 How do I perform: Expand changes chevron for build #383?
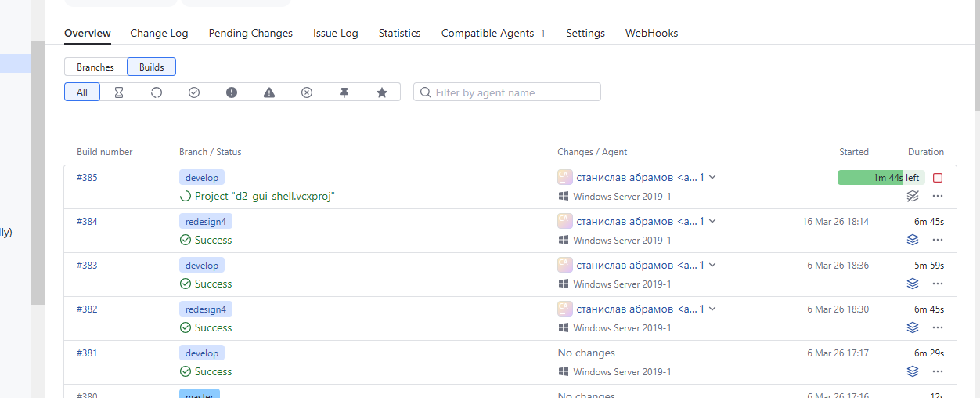tap(712, 265)
